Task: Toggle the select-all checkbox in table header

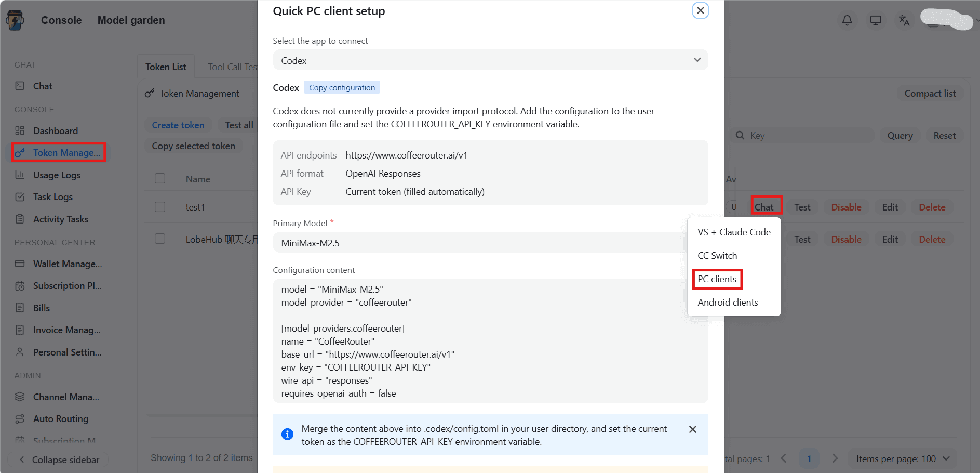Action: click(160, 178)
